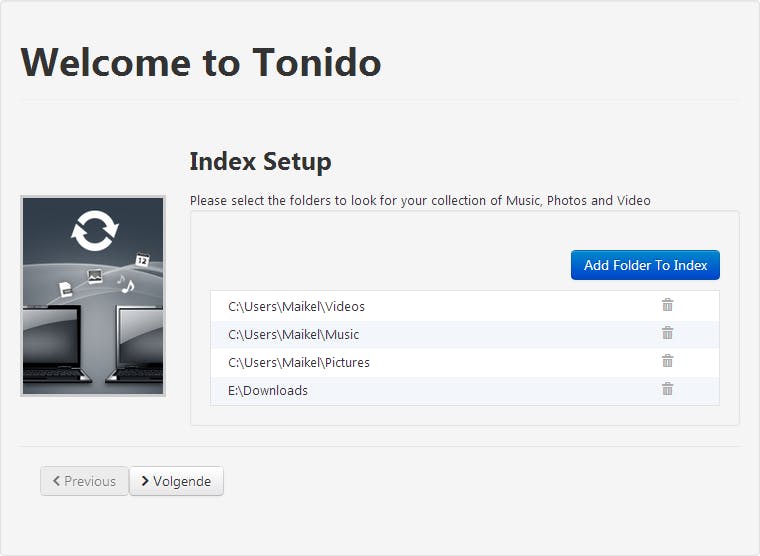This screenshot has width=760, height=556.
Task: Delete the C:\Users\Maikel\Videos folder entry
Action: pyautogui.click(x=667, y=305)
